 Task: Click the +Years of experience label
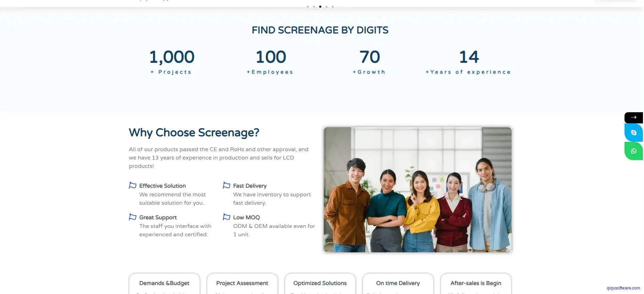[x=468, y=72]
